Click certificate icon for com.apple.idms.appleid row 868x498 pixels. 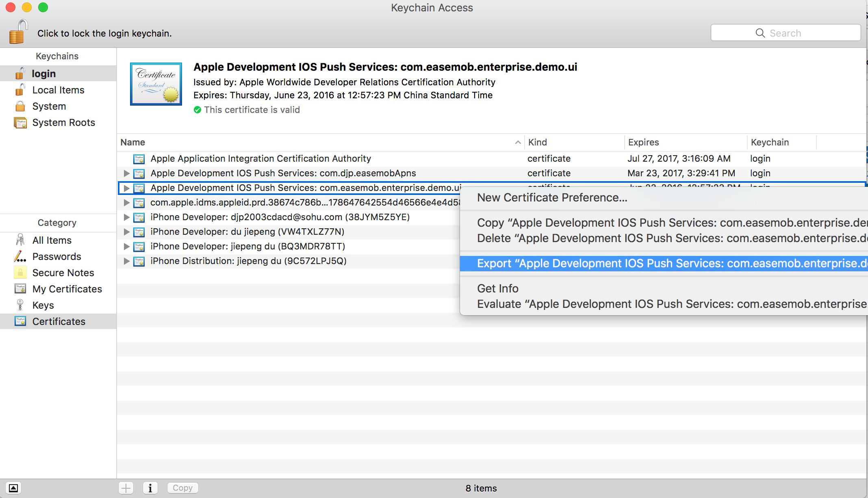[x=139, y=203]
